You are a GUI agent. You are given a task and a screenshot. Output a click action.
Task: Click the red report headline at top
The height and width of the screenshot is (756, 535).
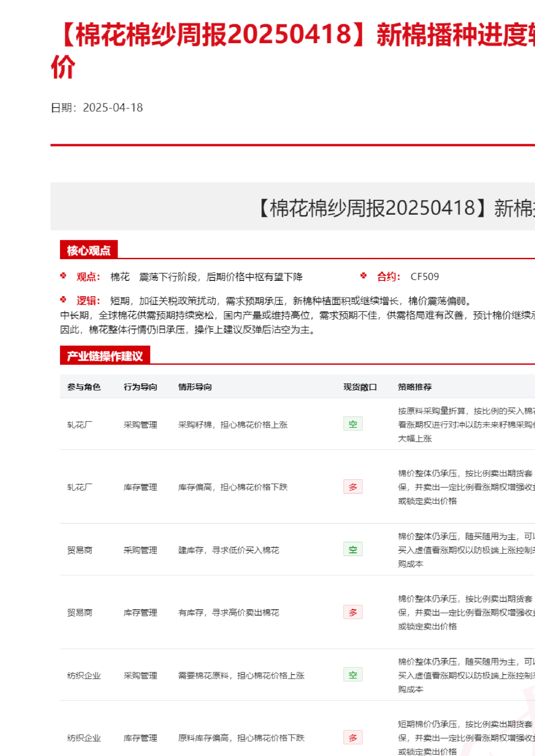[293, 36]
